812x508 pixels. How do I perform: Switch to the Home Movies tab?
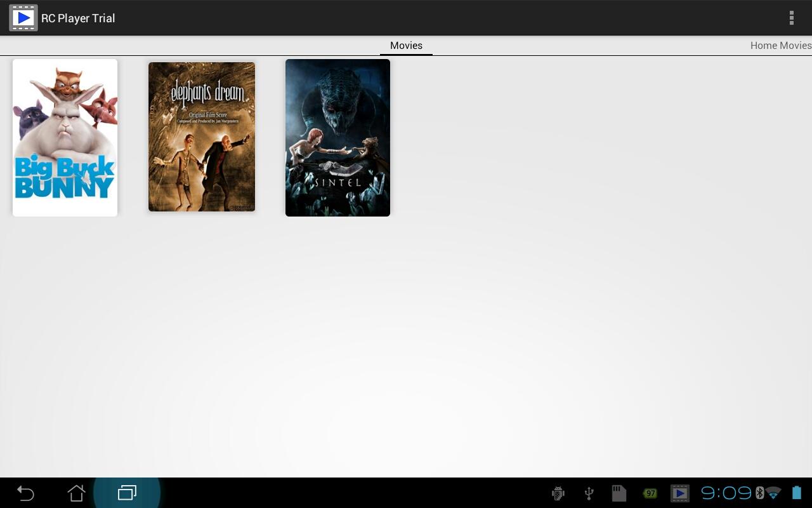click(x=781, y=46)
